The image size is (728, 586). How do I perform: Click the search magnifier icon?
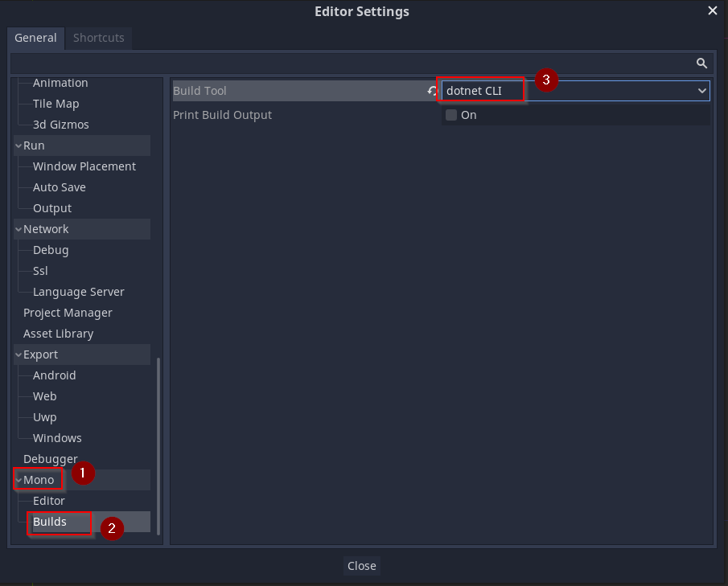(x=701, y=63)
